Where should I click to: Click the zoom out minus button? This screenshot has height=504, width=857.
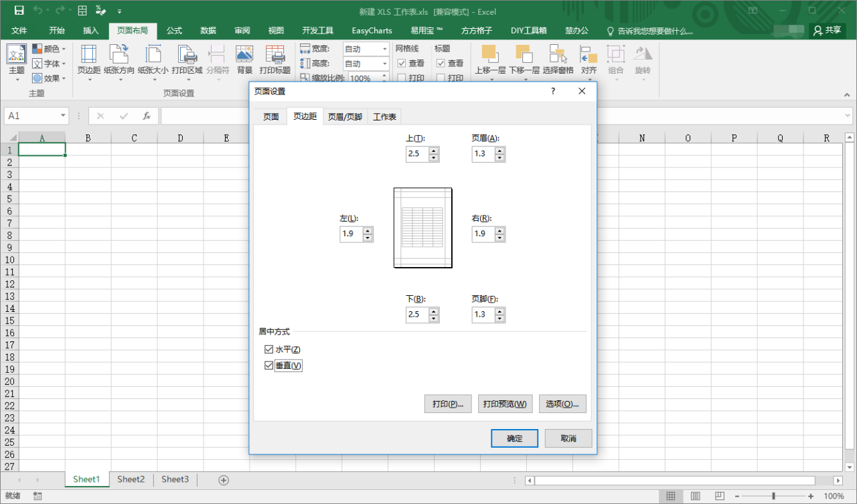coord(737,496)
